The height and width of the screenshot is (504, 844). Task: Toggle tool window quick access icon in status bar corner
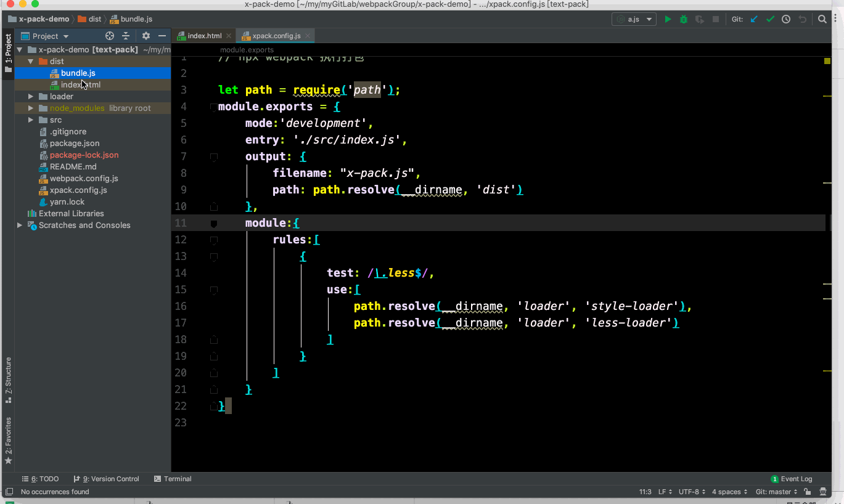coord(9,492)
